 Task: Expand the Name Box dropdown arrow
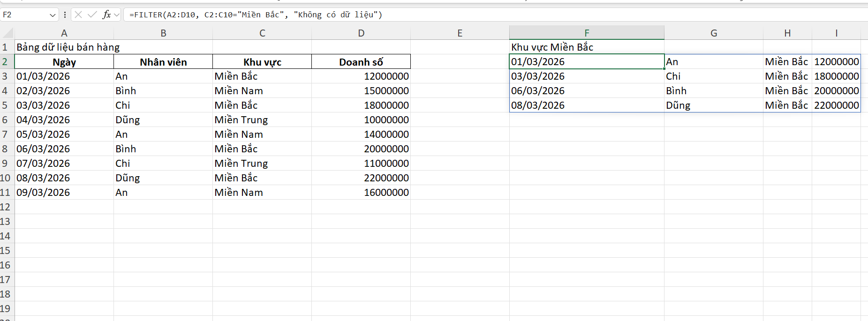pyautogui.click(x=53, y=15)
